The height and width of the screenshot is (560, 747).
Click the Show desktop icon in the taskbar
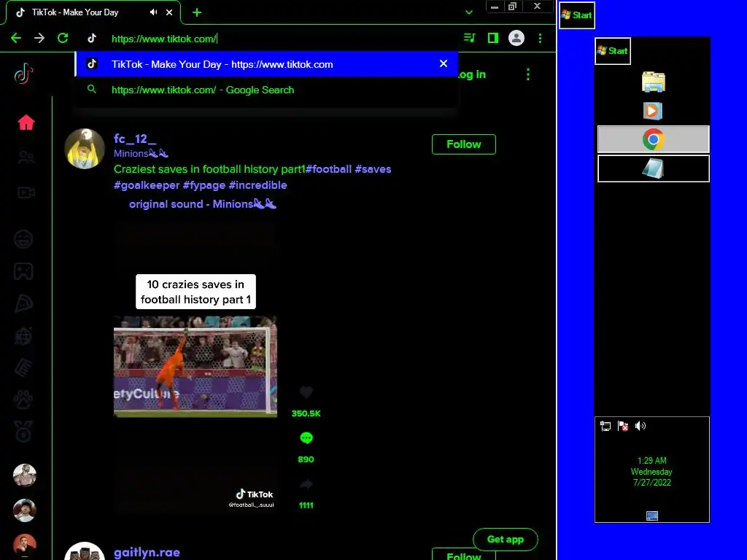tap(652, 516)
